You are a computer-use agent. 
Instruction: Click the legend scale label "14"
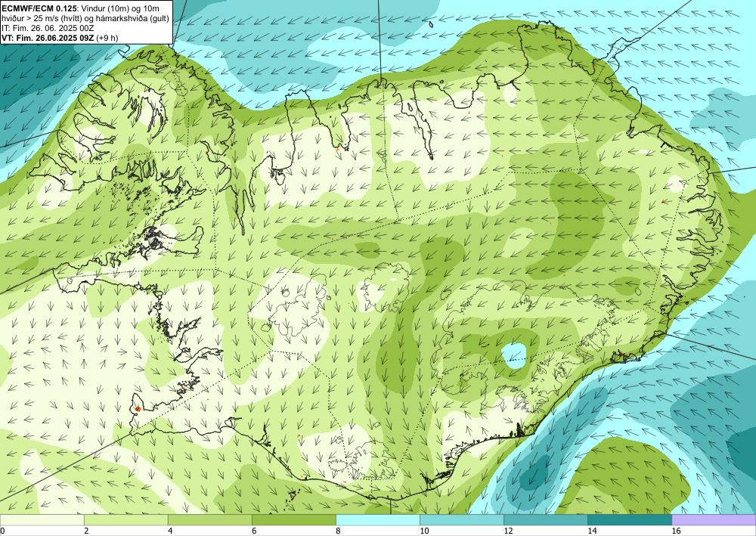[x=592, y=531]
